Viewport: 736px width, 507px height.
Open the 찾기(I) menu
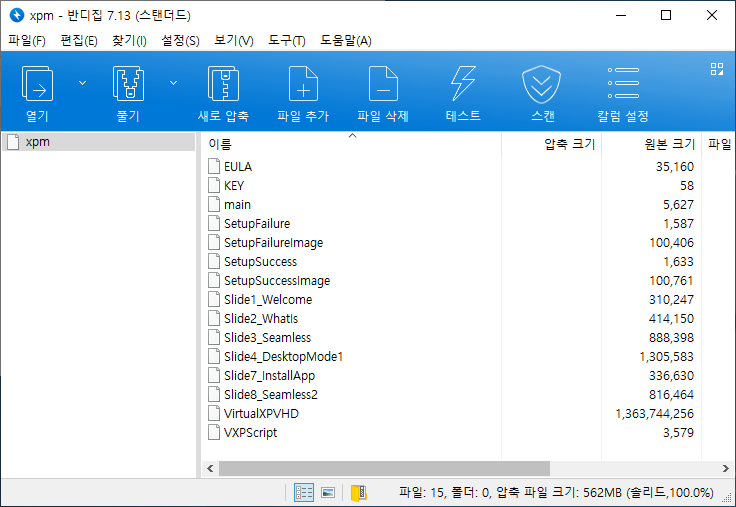click(x=129, y=41)
